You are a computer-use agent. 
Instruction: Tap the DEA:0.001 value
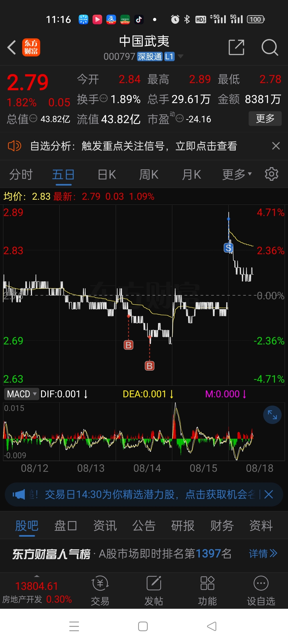tap(148, 394)
